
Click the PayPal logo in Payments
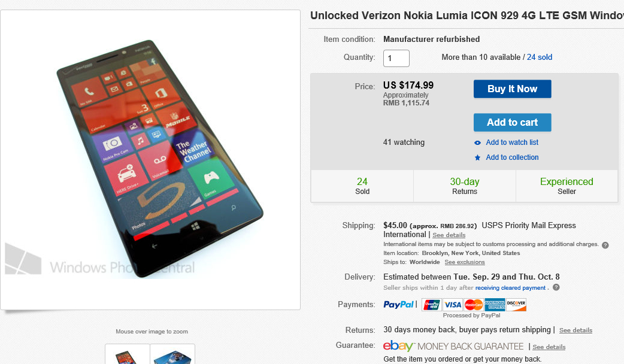398,305
